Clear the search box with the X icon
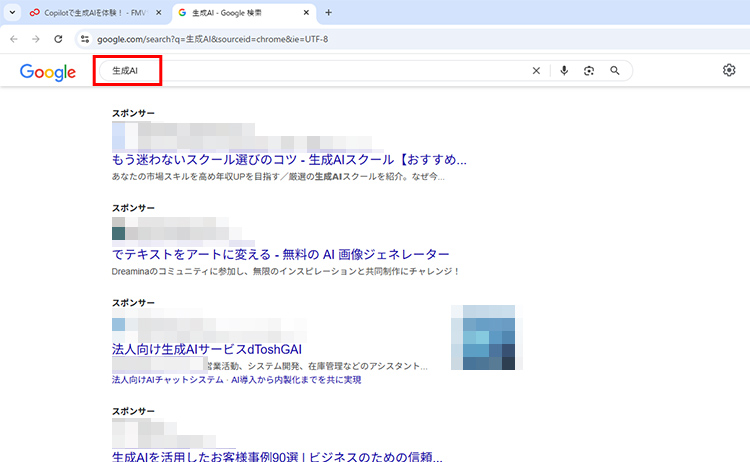This screenshot has height=462, width=750. [536, 71]
